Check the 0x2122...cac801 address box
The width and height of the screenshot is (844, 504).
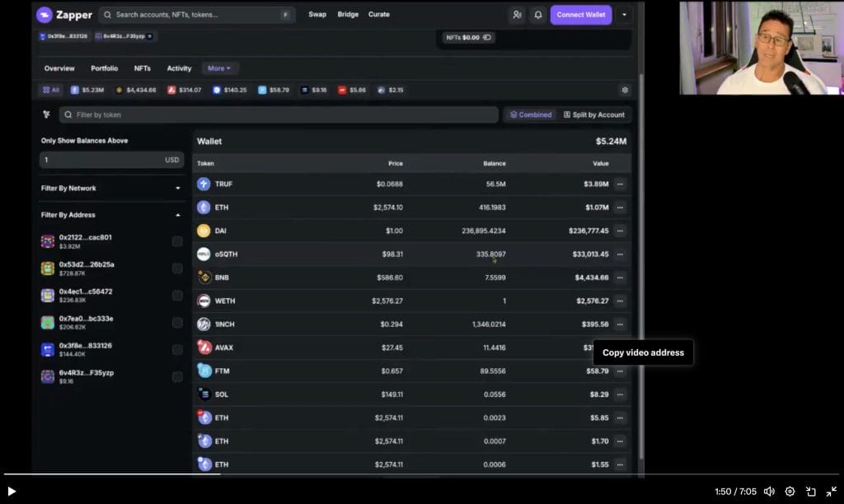coord(177,241)
